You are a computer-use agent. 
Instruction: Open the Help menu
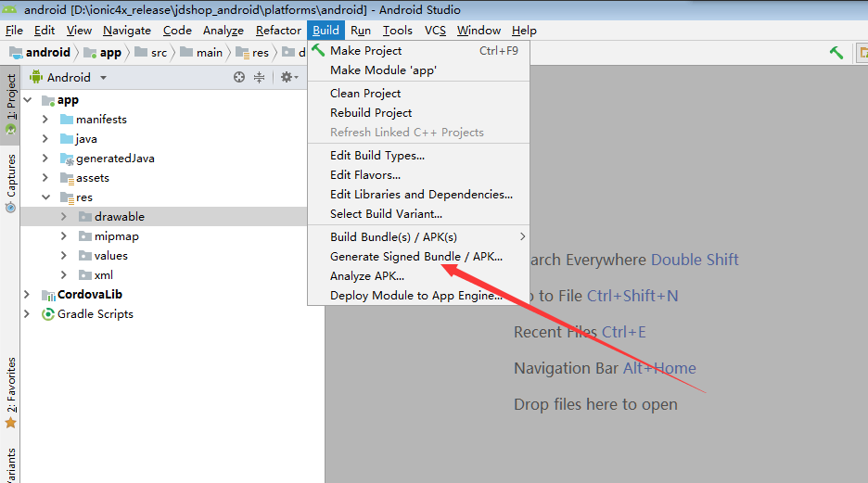(524, 31)
